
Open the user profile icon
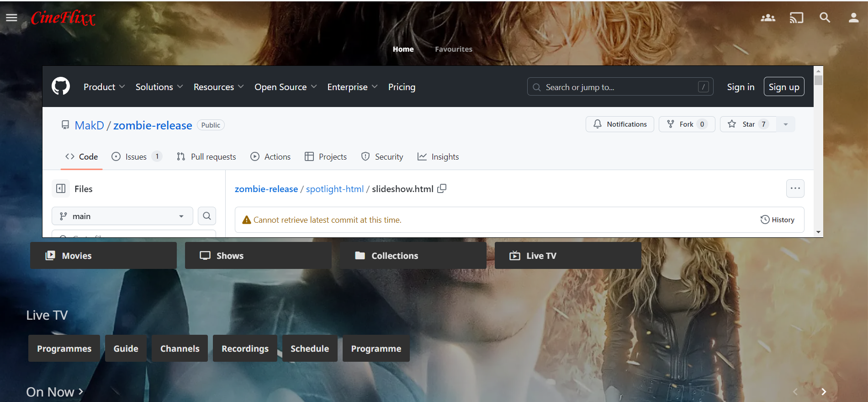point(853,18)
